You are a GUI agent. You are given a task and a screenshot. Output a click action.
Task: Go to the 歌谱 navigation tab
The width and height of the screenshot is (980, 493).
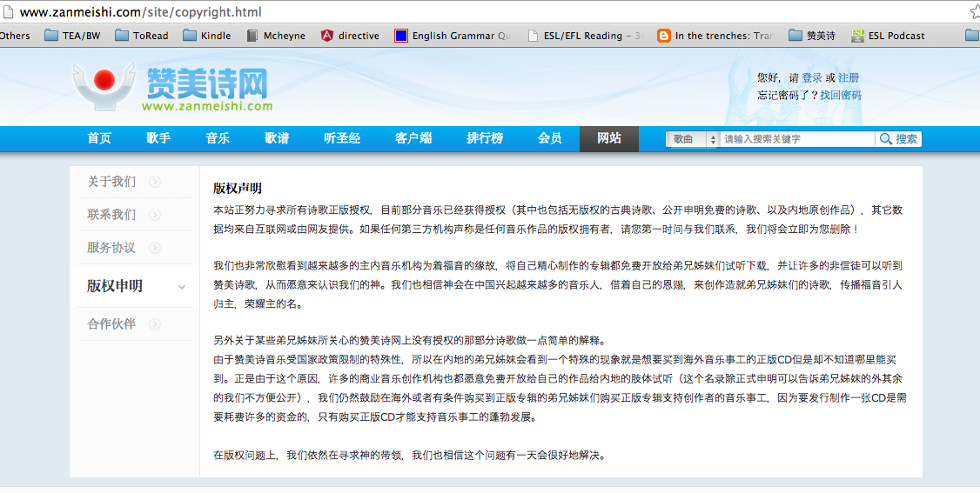(277, 138)
